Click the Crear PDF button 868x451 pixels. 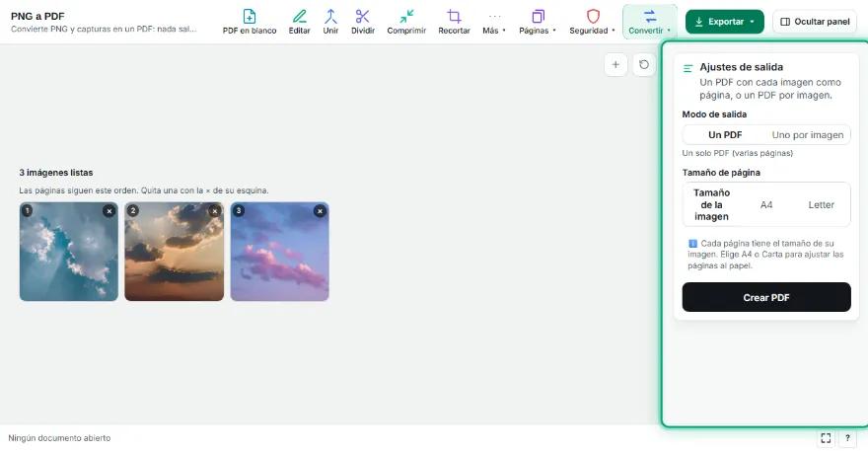click(x=766, y=297)
